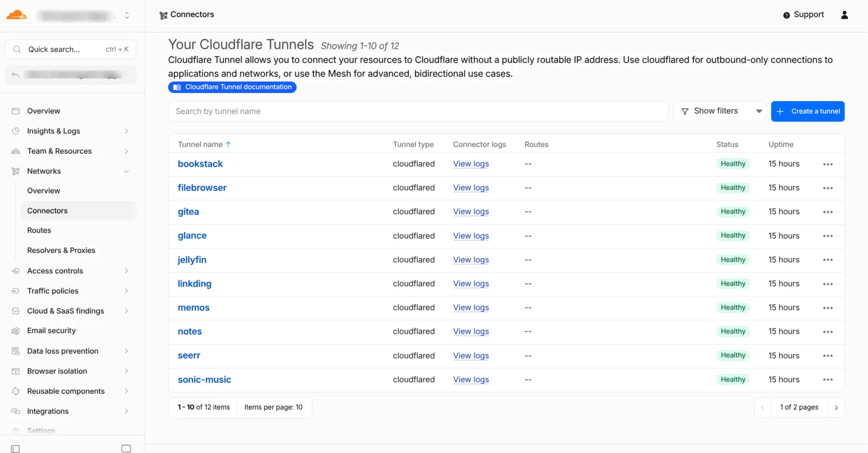The image size is (868, 453).
Task: Open Routes under Networks
Action: click(39, 230)
